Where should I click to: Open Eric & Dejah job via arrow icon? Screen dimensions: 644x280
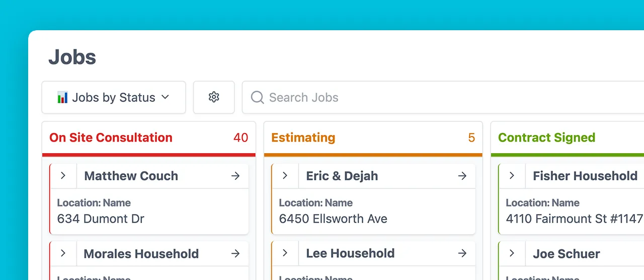[462, 176]
